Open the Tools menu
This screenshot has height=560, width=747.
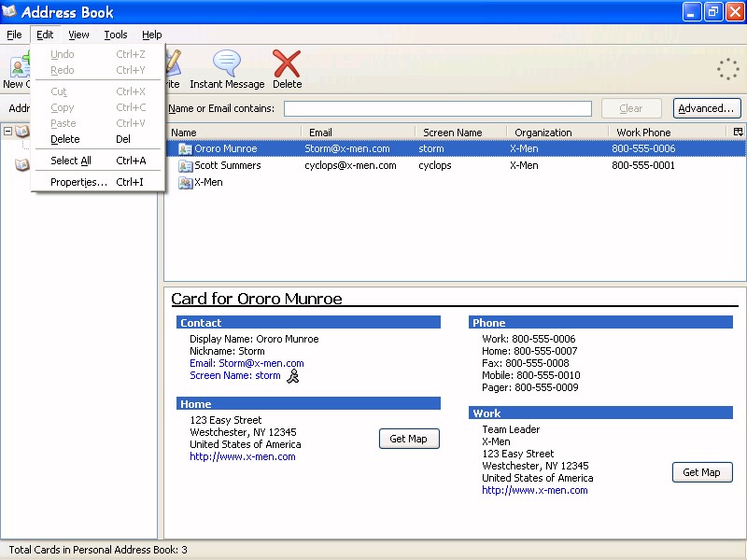116,35
